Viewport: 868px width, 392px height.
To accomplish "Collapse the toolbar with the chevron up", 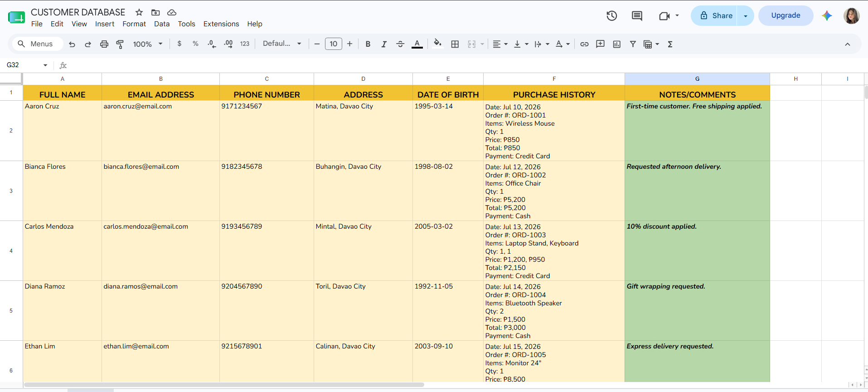I will click(x=847, y=44).
